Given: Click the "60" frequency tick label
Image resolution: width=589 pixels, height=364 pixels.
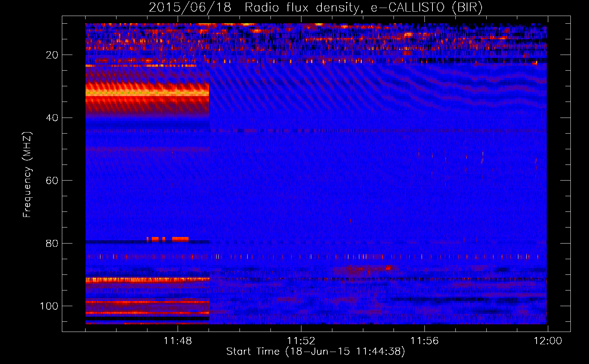Looking at the screenshot, I should pyautogui.click(x=52, y=181).
